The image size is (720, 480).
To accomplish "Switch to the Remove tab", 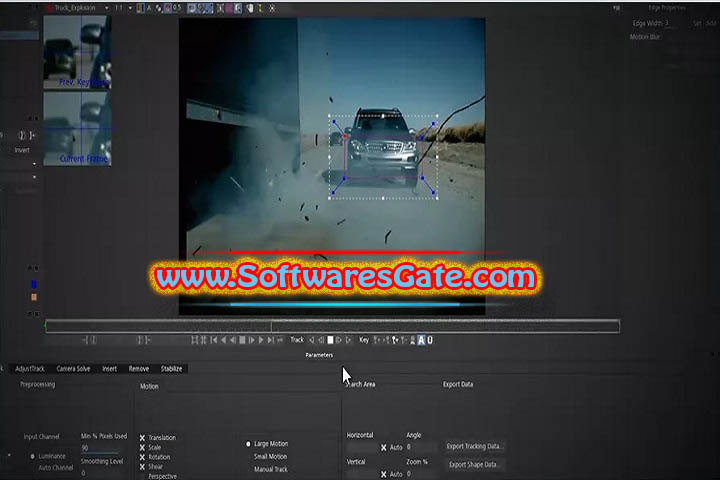I will [139, 368].
